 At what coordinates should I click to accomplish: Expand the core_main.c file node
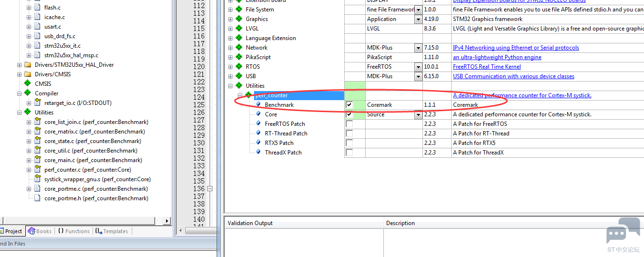(29, 160)
